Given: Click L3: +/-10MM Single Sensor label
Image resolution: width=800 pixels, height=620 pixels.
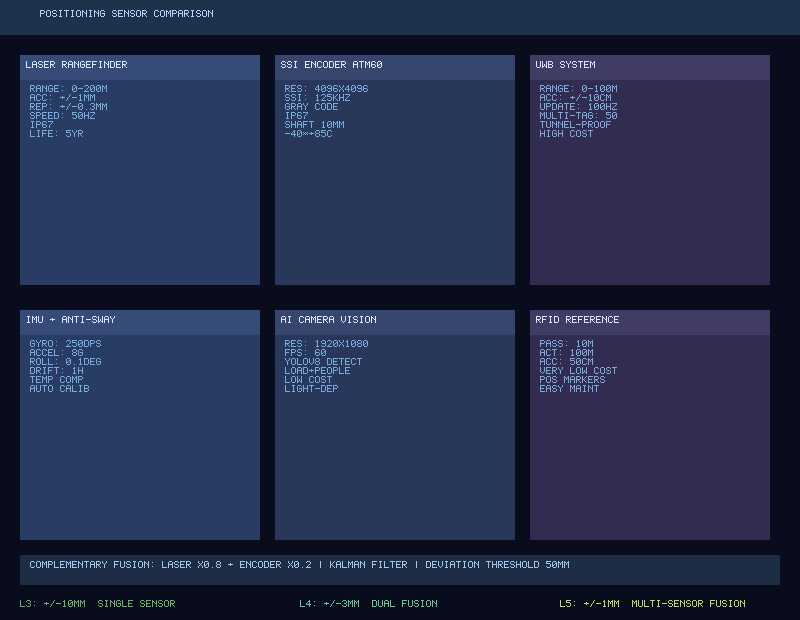Looking at the screenshot, I should (97, 604).
